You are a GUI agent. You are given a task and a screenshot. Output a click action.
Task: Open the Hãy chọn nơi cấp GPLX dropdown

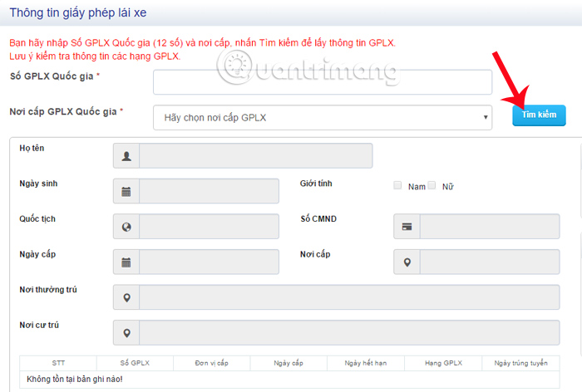point(323,118)
